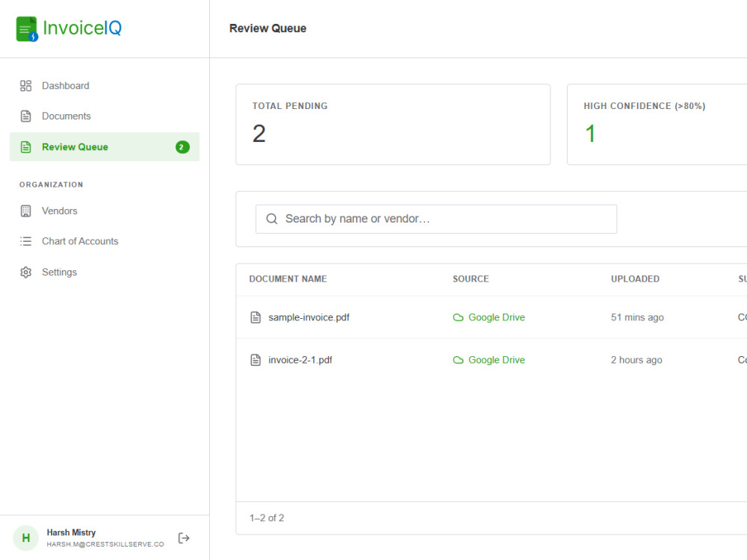Image resolution: width=747 pixels, height=560 pixels.
Task: Click the Review Queue count badge
Action: 182,147
